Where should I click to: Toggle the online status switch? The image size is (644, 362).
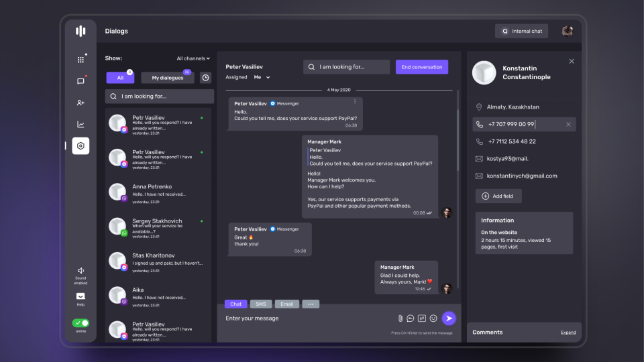[80, 323]
